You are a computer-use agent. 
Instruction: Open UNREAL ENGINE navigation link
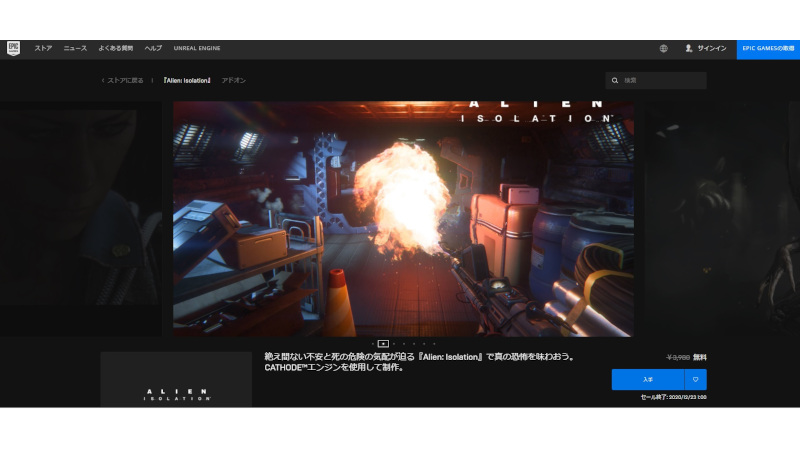[x=197, y=48]
